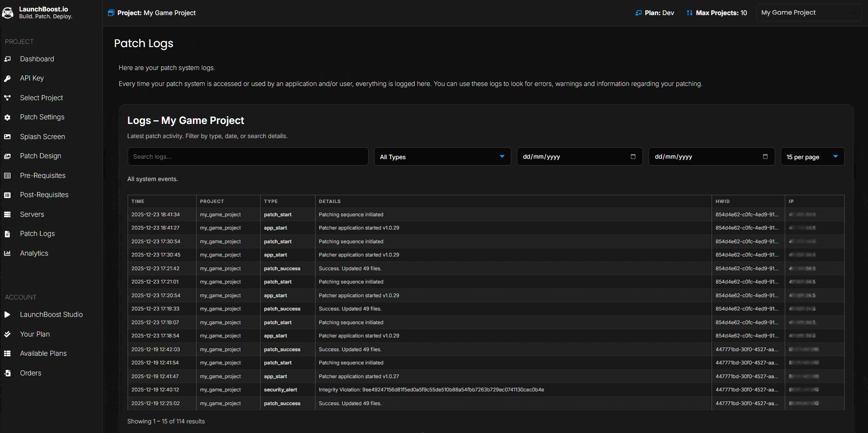Click the project icon in header
The image size is (868, 433).
111,13
